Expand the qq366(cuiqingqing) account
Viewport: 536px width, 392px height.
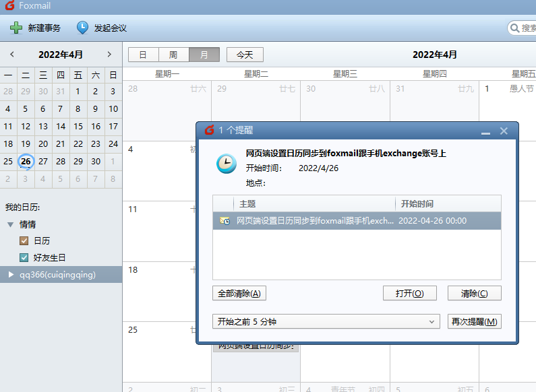click(10, 274)
